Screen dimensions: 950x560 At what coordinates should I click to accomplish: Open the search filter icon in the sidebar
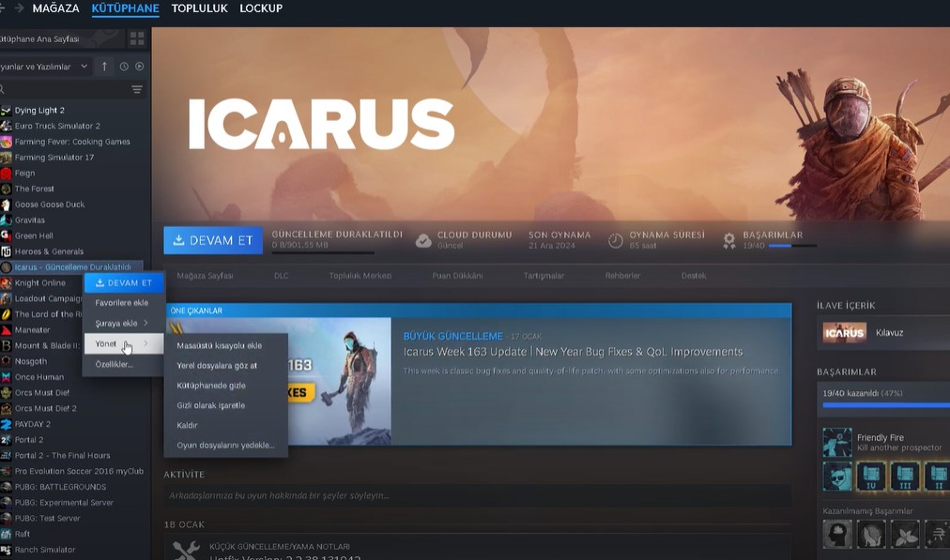tap(137, 89)
